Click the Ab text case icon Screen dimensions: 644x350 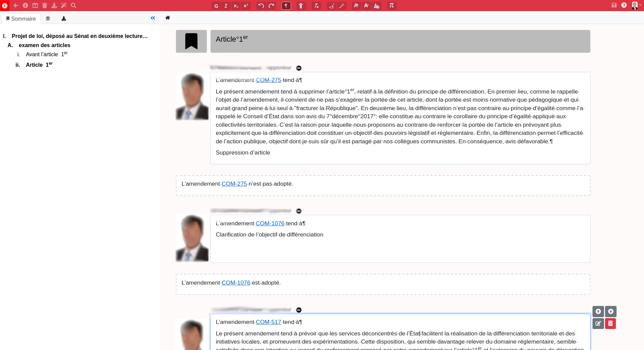pos(377,6)
